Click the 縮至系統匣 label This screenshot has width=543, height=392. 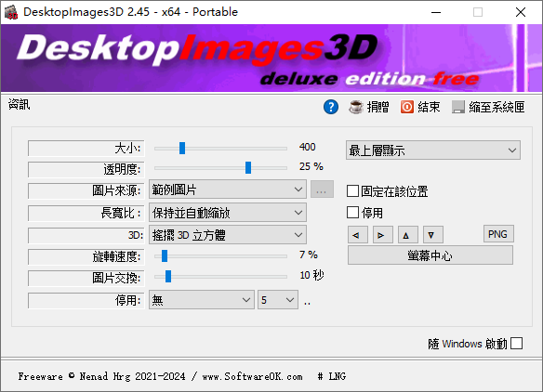[497, 107]
